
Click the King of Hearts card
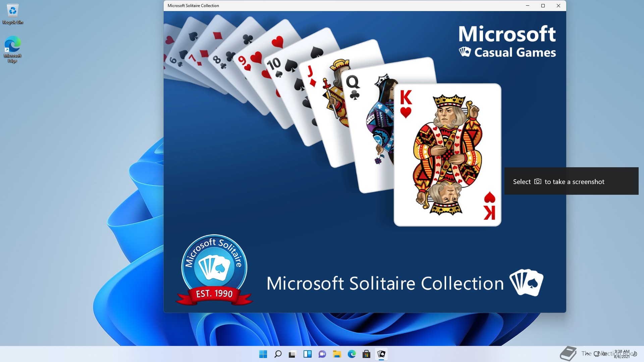click(x=447, y=155)
